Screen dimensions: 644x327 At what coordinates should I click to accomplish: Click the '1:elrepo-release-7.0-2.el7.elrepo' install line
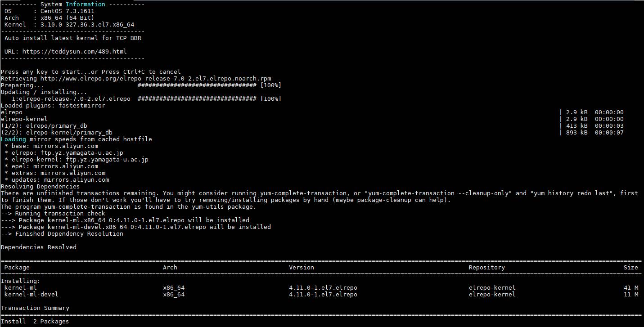click(146, 99)
